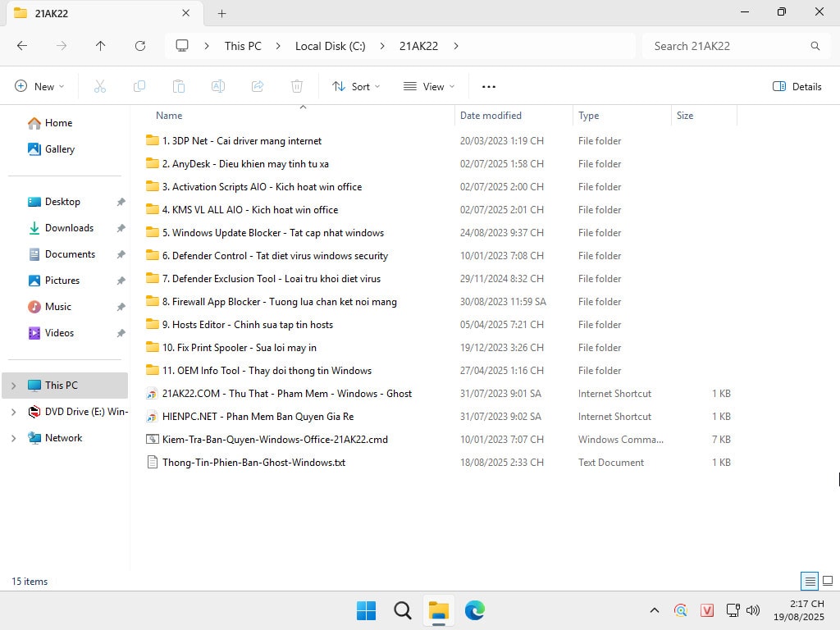Click the Paste clipboard icon

click(x=179, y=86)
